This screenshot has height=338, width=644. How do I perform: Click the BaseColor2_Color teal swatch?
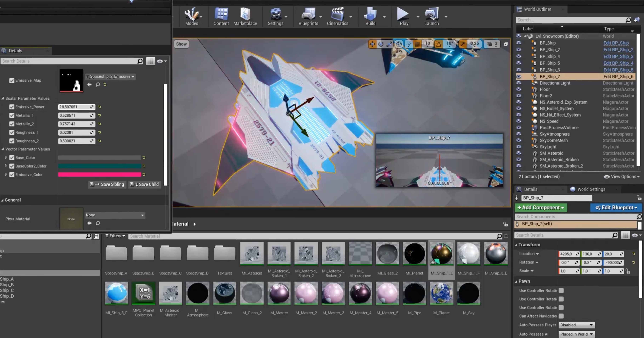tap(100, 166)
